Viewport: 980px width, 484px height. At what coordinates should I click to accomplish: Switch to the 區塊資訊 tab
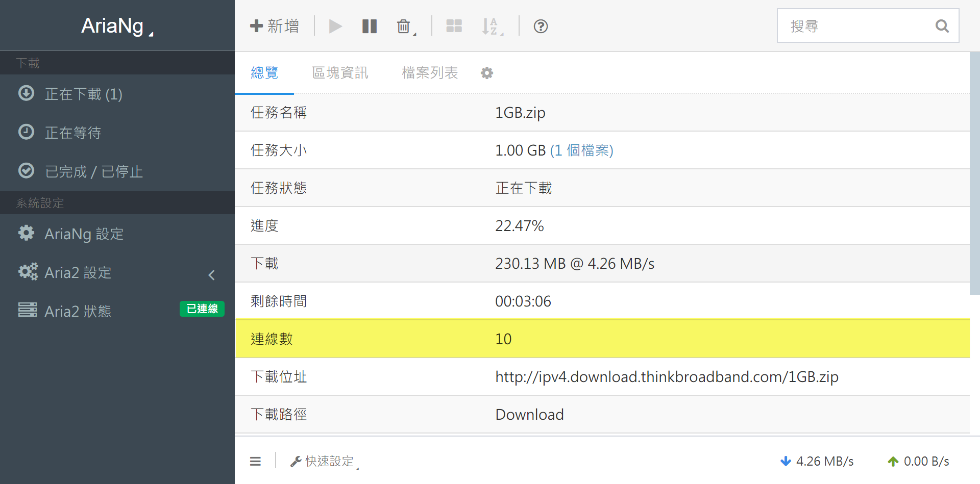340,73
